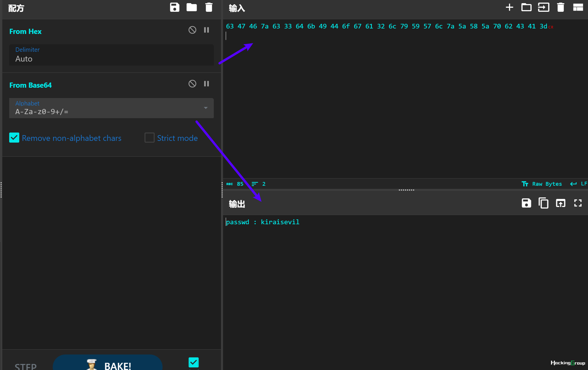Reset the pane layout
The image size is (588, 370).
(x=578, y=7)
